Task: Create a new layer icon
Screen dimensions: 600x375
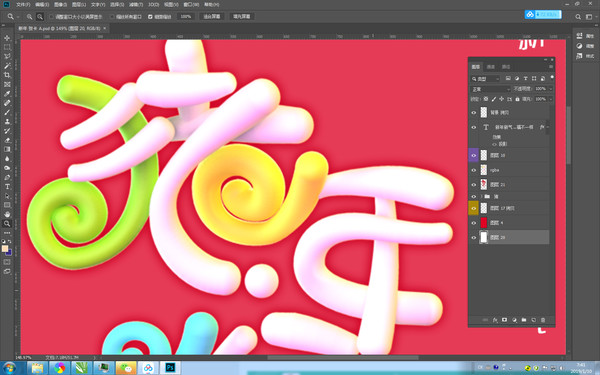Action: 533,320
